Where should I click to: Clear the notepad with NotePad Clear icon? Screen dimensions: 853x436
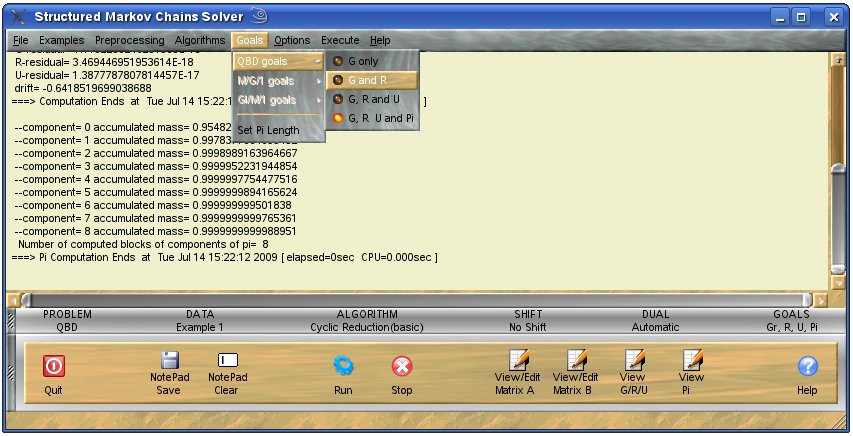[x=227, y=361]
